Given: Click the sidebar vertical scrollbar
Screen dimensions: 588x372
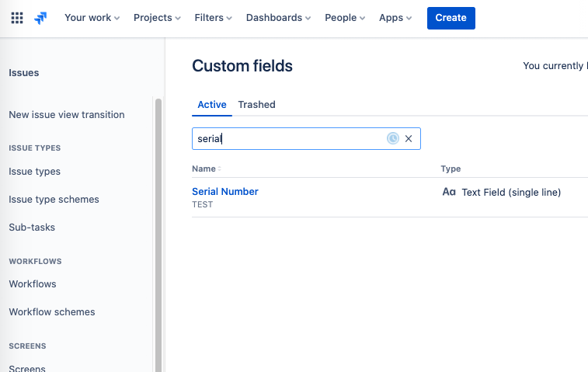Looking at the screenshot, I should (158, 233).
